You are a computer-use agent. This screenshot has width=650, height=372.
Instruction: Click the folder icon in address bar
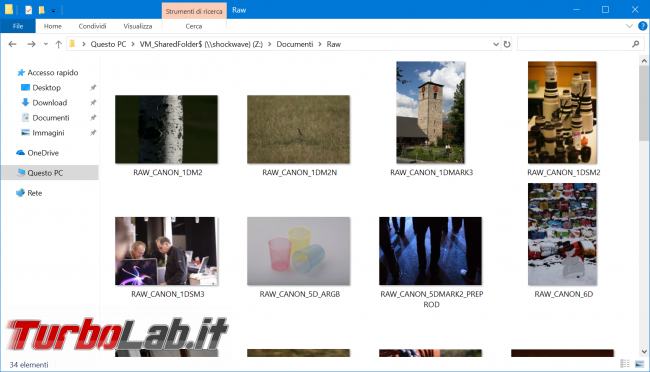click(72, 44)
